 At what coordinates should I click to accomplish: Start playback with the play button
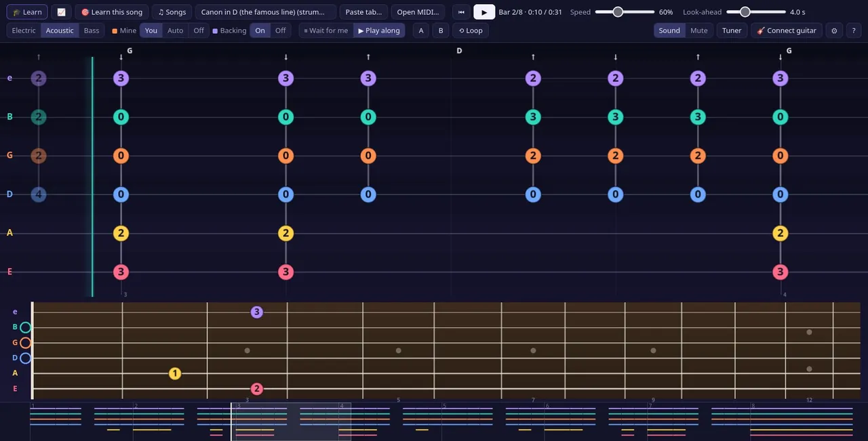484,12
